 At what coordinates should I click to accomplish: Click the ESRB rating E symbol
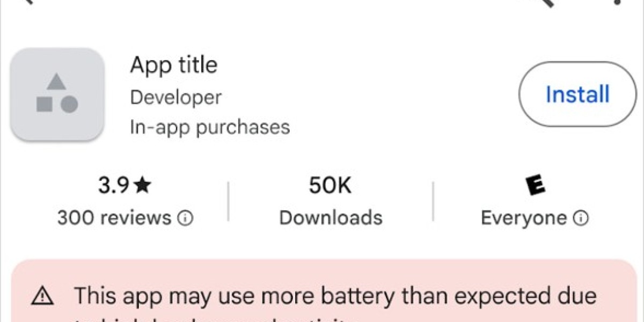pos(535,185)
